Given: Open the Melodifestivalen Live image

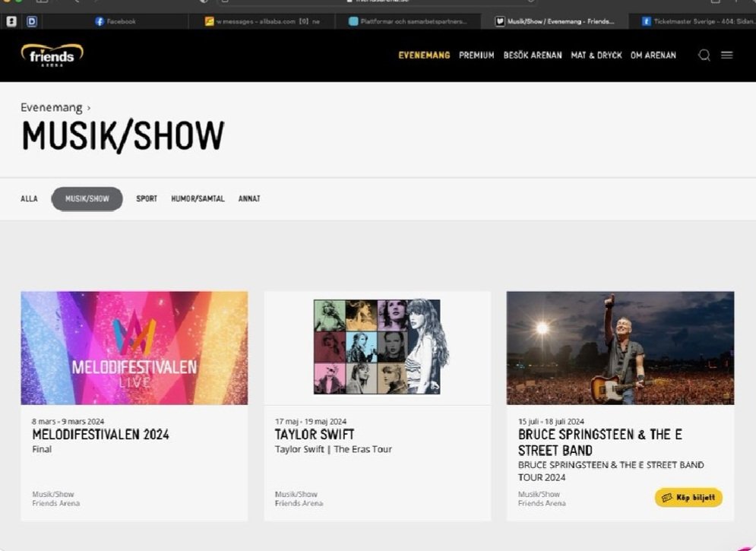Looking at the screenshot, I should tap(134, 347).
